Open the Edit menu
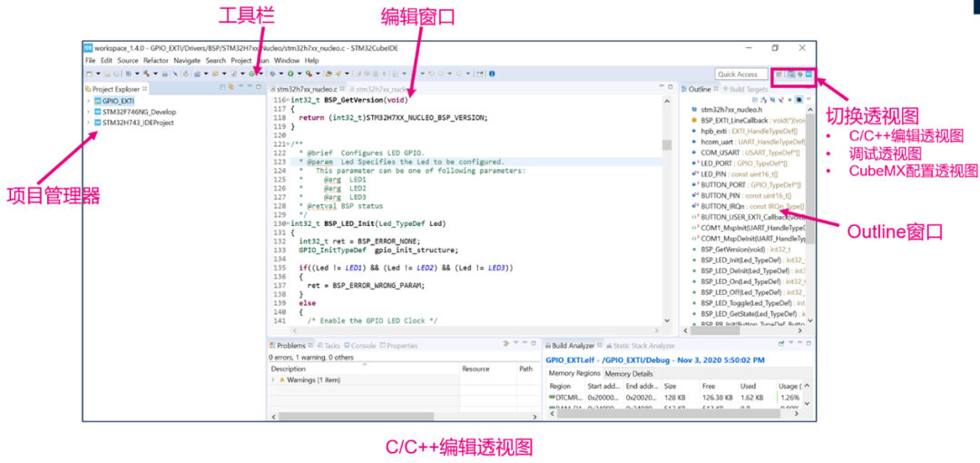This screenshot has height=463, width=980. point(106,61)
